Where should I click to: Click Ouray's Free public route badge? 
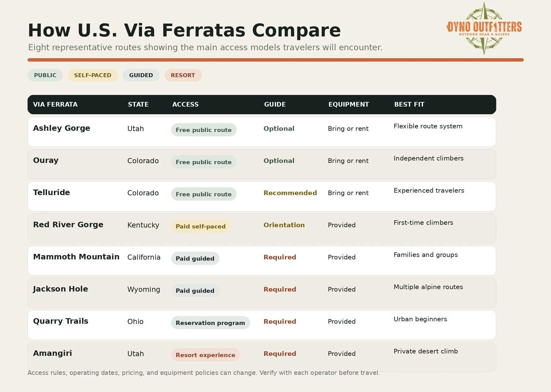[204, 162]
